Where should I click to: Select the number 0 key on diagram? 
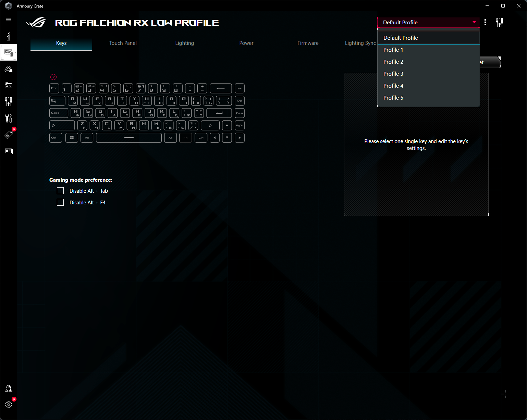(x=177, y=88)
